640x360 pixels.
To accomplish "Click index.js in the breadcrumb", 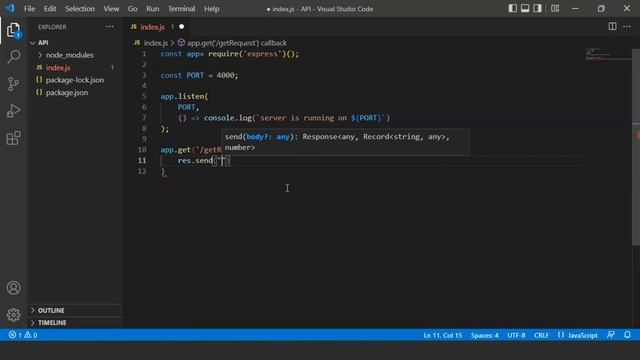I will click(x=156, y=43).
